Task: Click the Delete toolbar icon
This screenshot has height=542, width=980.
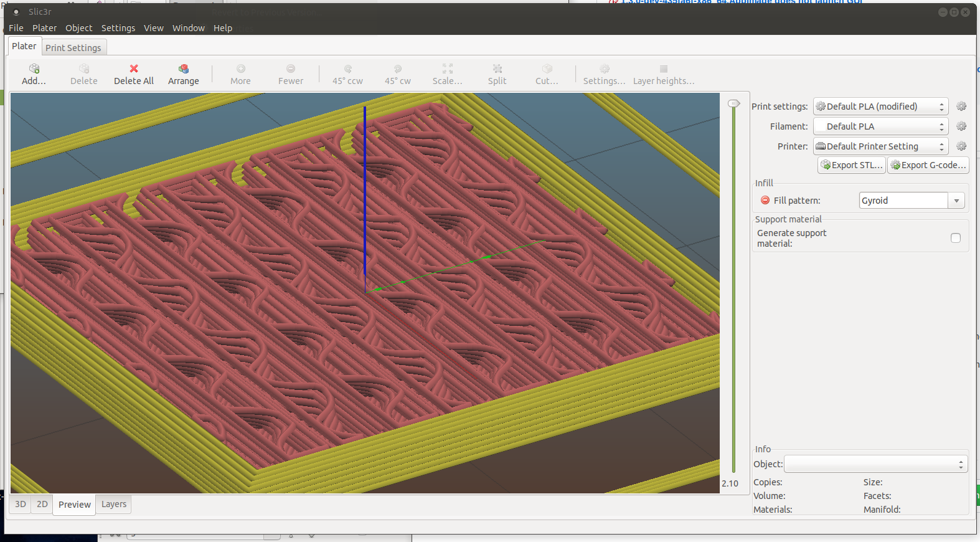Action: click(x=84, y=69)
